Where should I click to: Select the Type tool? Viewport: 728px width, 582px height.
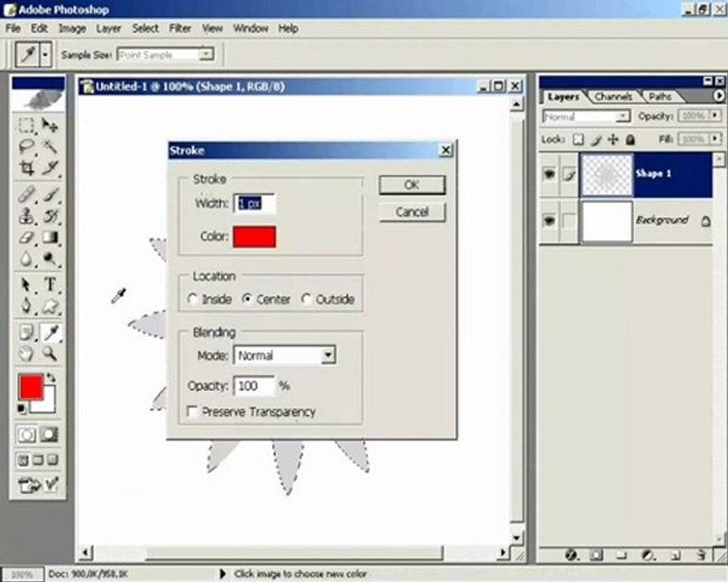[x=49, y=284]
